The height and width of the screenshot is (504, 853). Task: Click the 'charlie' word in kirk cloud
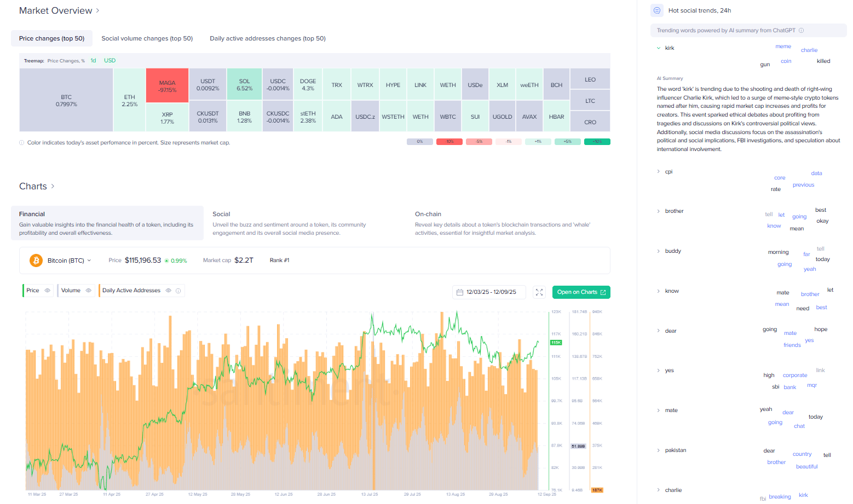(809, 50)
